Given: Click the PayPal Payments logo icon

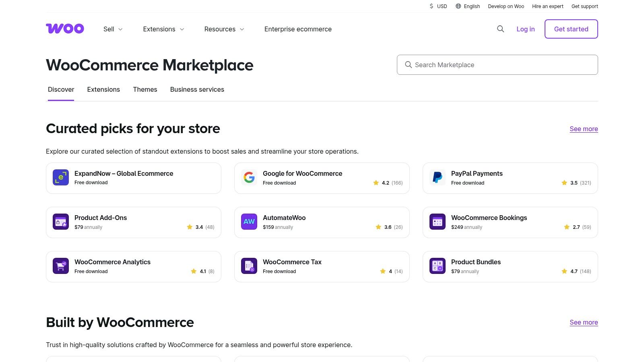Looking at the screenshot, I should 438,177.
